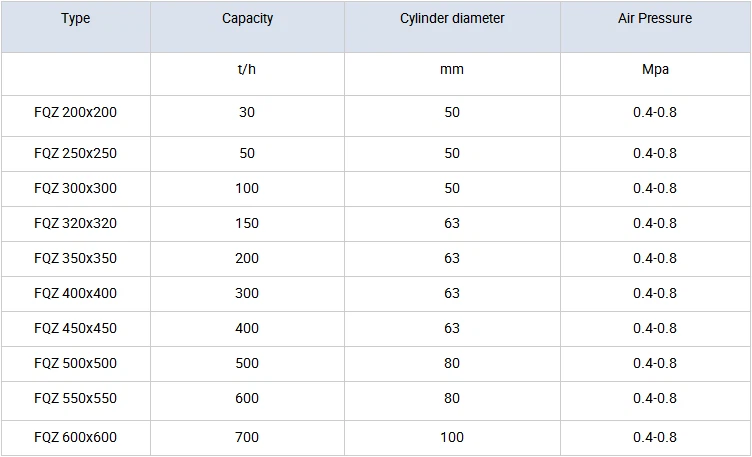Viewport: 752px width, 457px height.
Task: Select the FQZ 250x250 type cell
Action: 75,153
